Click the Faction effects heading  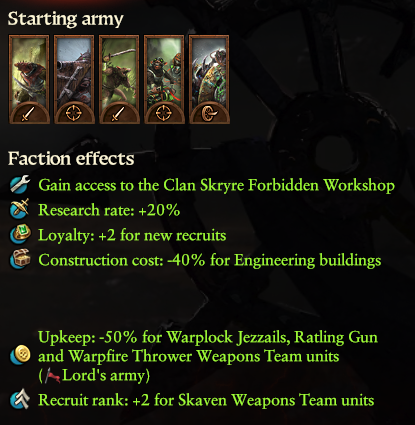tap(71, 158)
